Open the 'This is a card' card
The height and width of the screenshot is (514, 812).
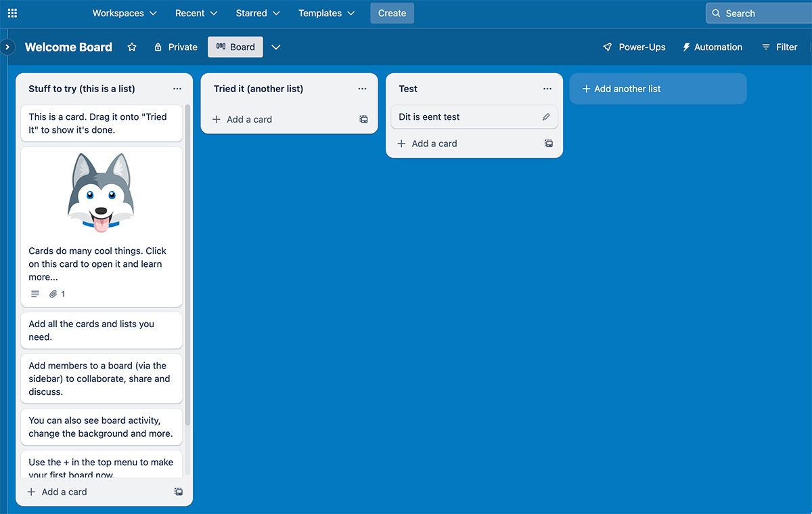101,123
